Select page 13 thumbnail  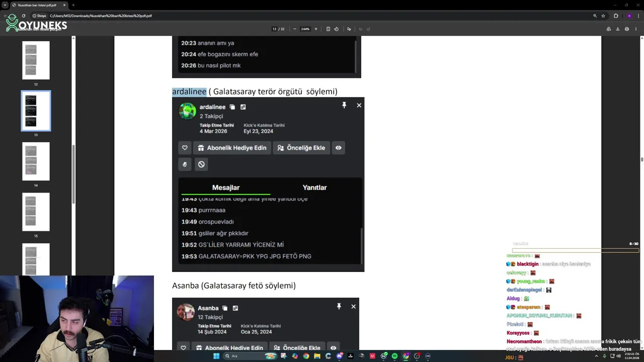36,111
